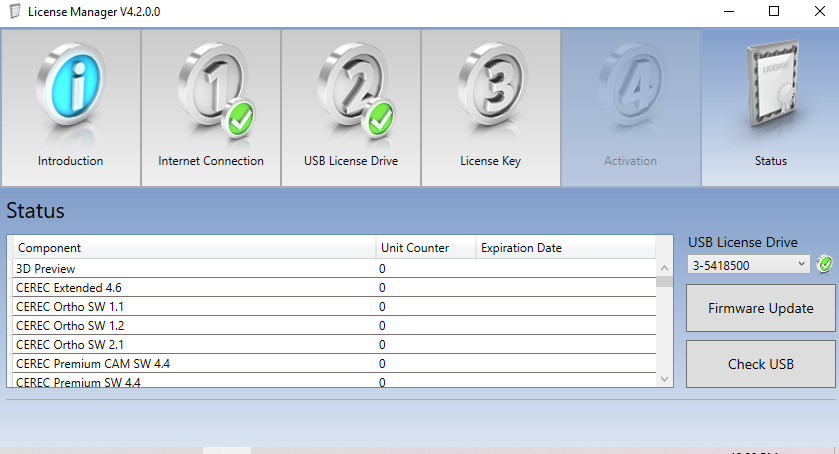839x454 pixels.
Task: Select the CEREC Ortho SW 1.2 row
Action: [334, 326]
